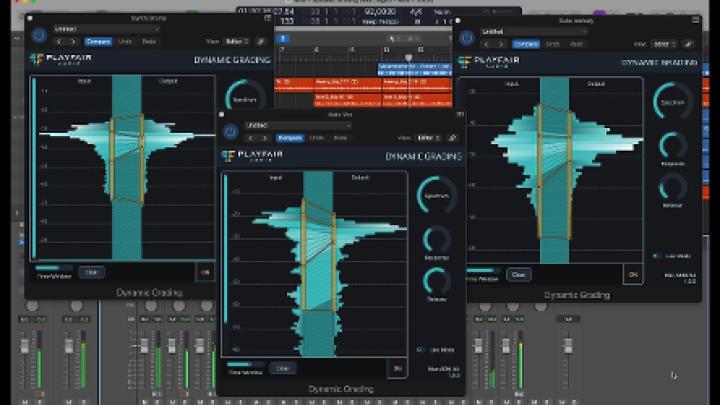The image size is (720, 405).
Task: Toggle Compare in Solo melody plugin
Action: pyautogui.click(x=526, y=44)
